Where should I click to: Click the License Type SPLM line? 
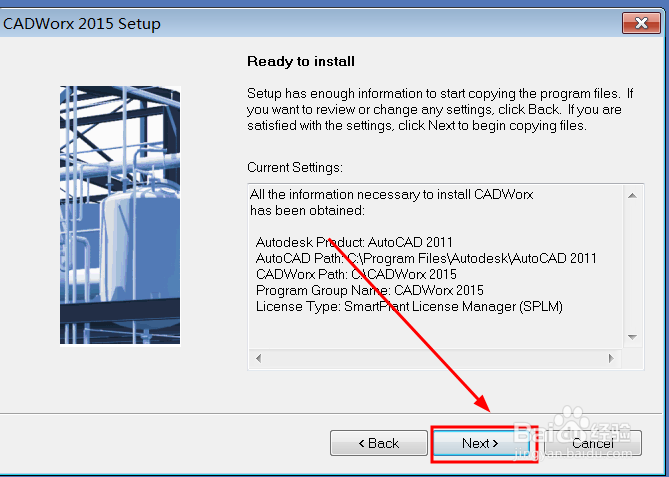click(x=409, y=306)
